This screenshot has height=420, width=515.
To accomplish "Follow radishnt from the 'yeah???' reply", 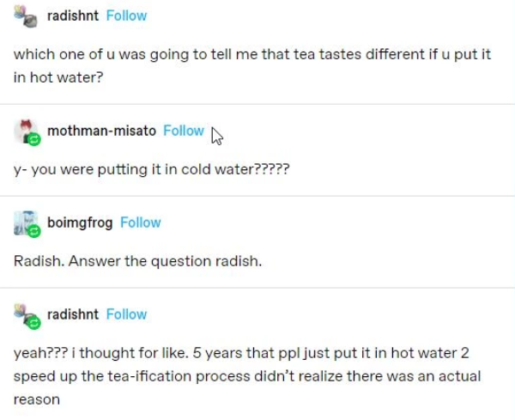I will point(126,314).
